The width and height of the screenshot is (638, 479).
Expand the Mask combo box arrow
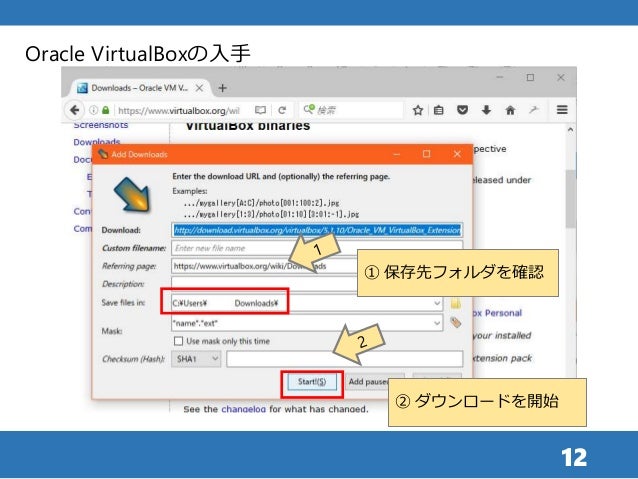pos(437,323)
